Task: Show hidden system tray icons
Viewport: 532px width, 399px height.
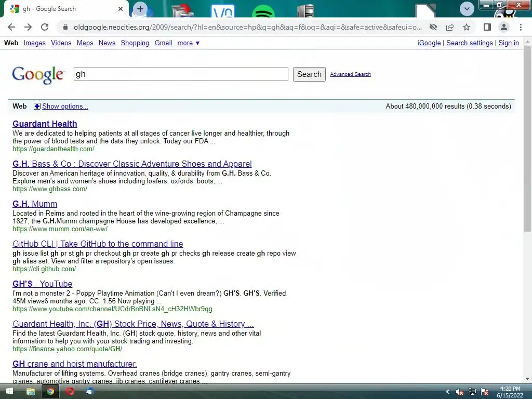Action: 447,392
